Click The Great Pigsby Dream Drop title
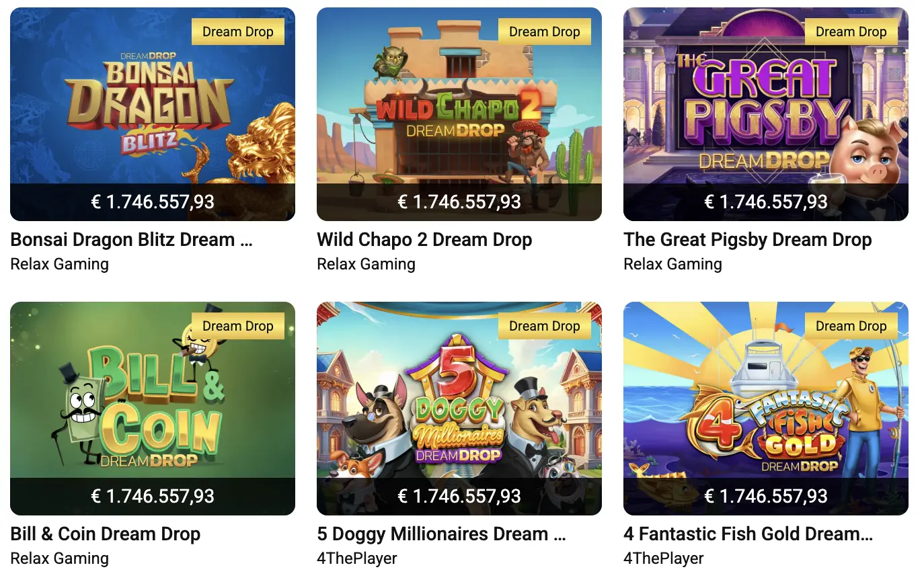 point(747,240)
